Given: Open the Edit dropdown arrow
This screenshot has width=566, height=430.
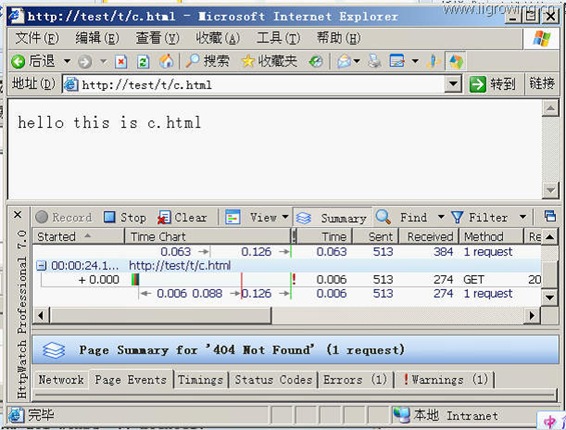Looking at the screenshot, I should pos(415,61).
